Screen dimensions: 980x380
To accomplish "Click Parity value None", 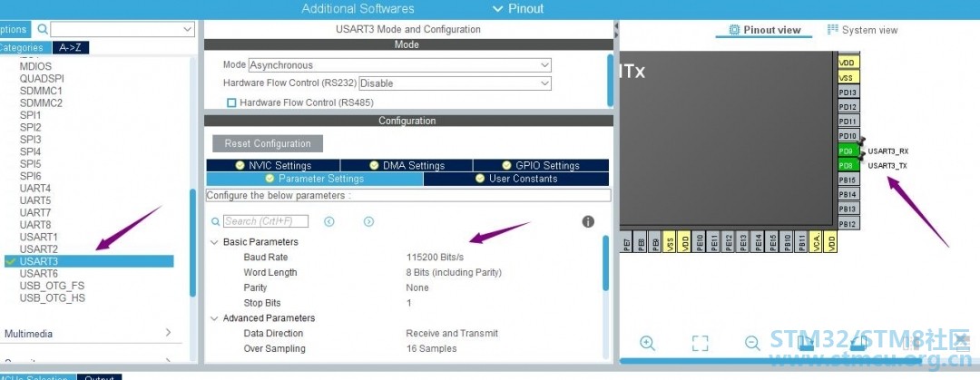I will (x=417, y=287).
